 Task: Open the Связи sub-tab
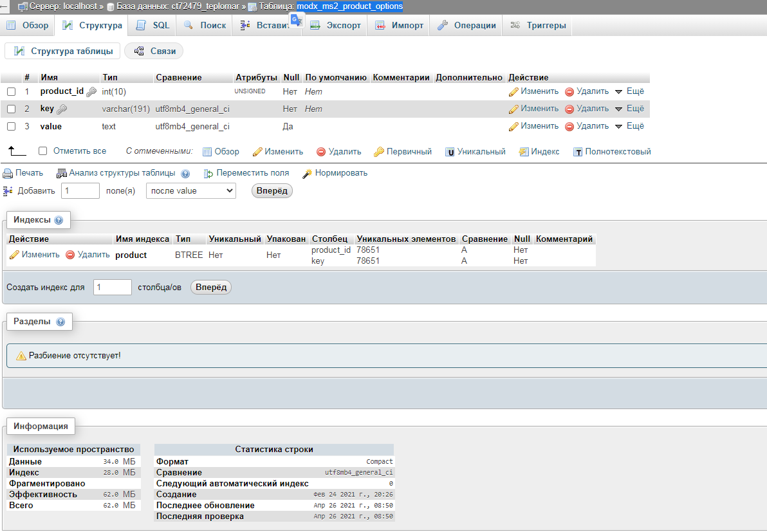154,51
